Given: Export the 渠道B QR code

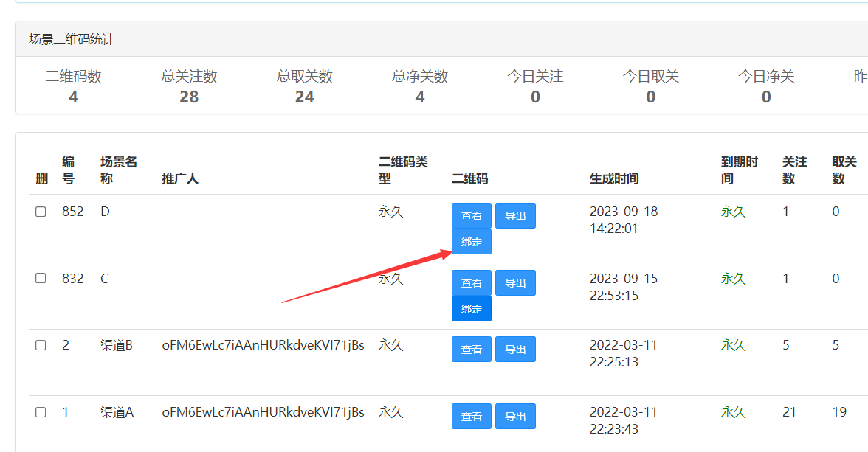Looking at the screenshot, I should click(515, 350).
